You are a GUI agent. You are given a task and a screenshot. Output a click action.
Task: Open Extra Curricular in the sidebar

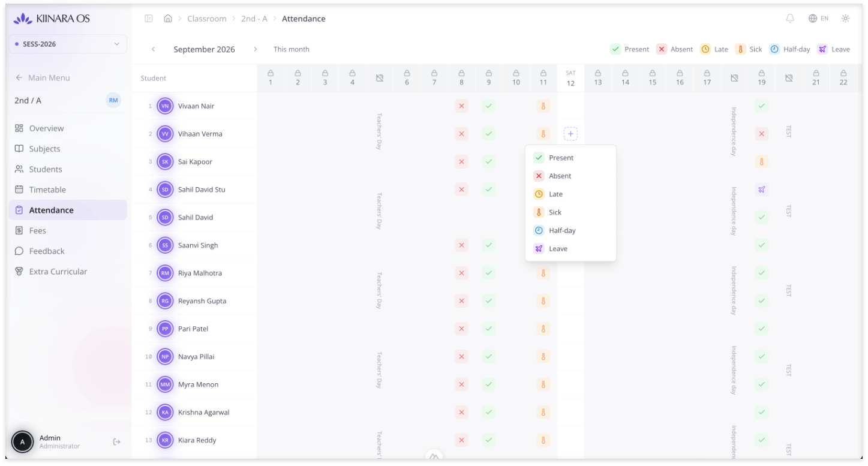(x=68, y=271)
